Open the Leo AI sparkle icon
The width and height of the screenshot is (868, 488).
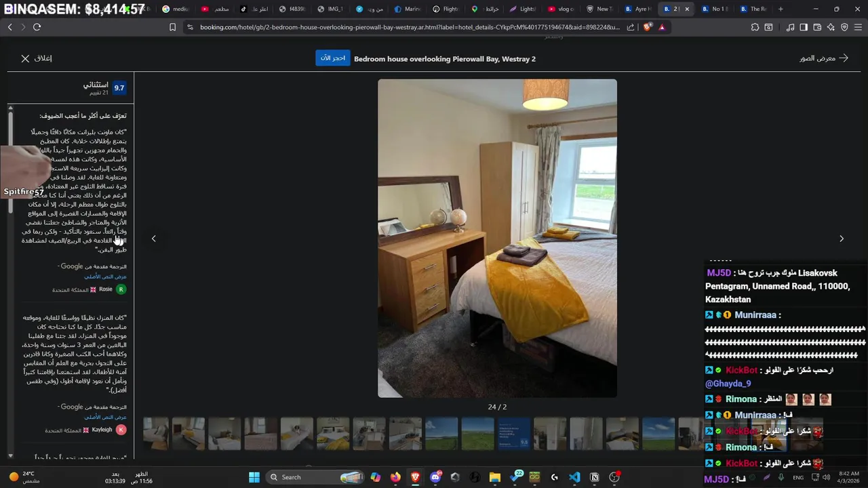point(831,27)
